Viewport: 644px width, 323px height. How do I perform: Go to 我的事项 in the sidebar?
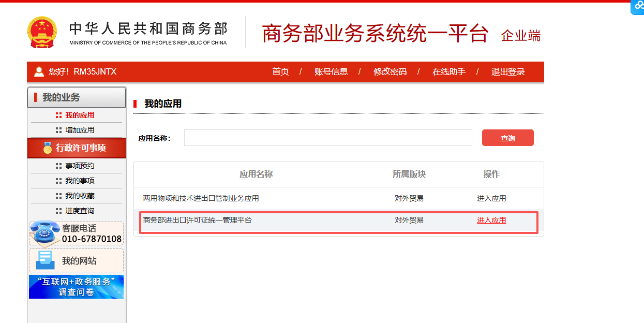[80, 181]
